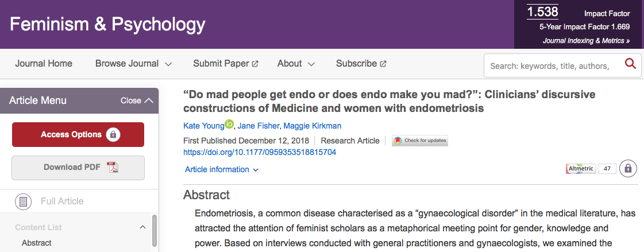644x252 pixels.
Task: Expand the Article information section
Action: [222, 169]
